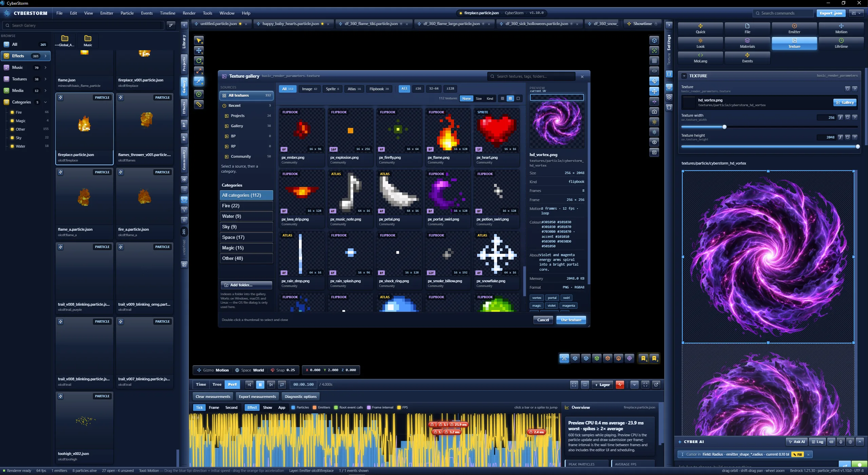This screenshot has height=475, width=868.
Task: Click the Use texture button
Action: click(571, 320)
